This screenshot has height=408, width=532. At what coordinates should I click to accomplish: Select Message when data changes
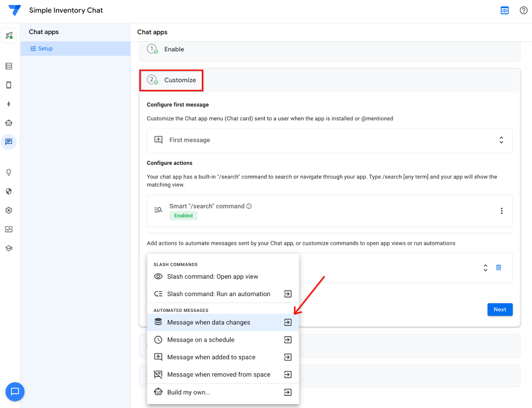[208, 322]
